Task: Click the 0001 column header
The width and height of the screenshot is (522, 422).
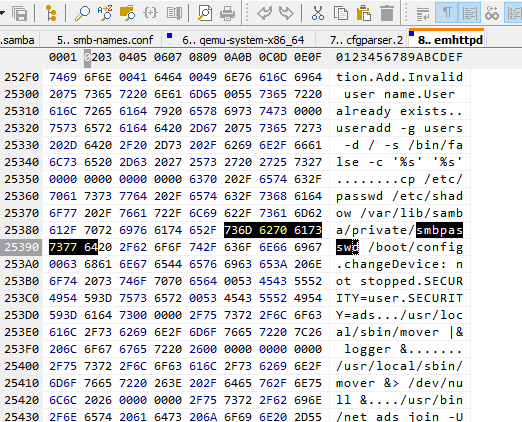Action: 63,57
